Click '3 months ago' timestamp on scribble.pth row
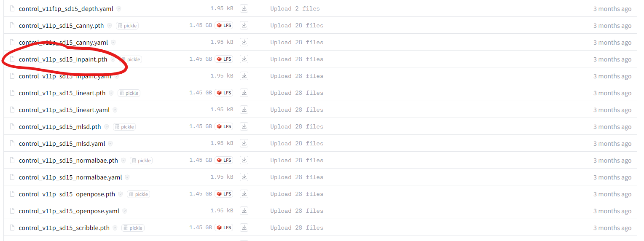The width and height of the screenshot is (644, 241). (x=612, y=228)
